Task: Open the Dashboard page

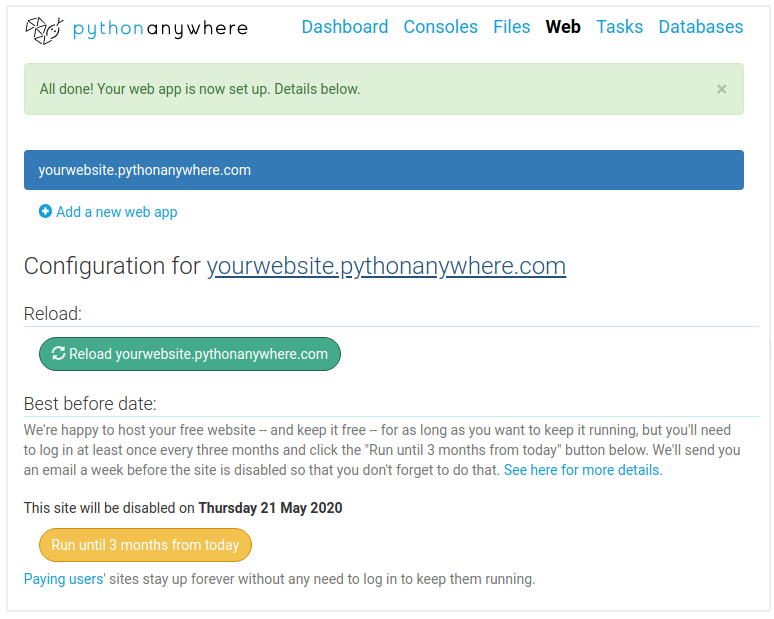Action: pyautogui.click(x=345, y=27)
